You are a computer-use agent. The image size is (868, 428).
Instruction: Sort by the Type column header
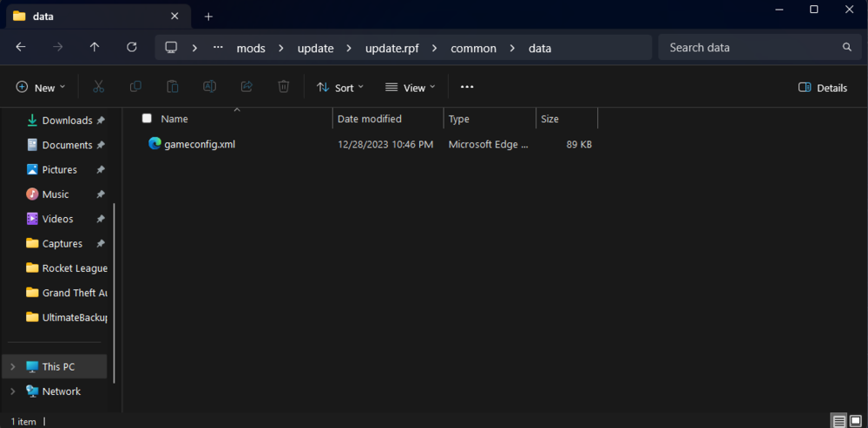459,118
